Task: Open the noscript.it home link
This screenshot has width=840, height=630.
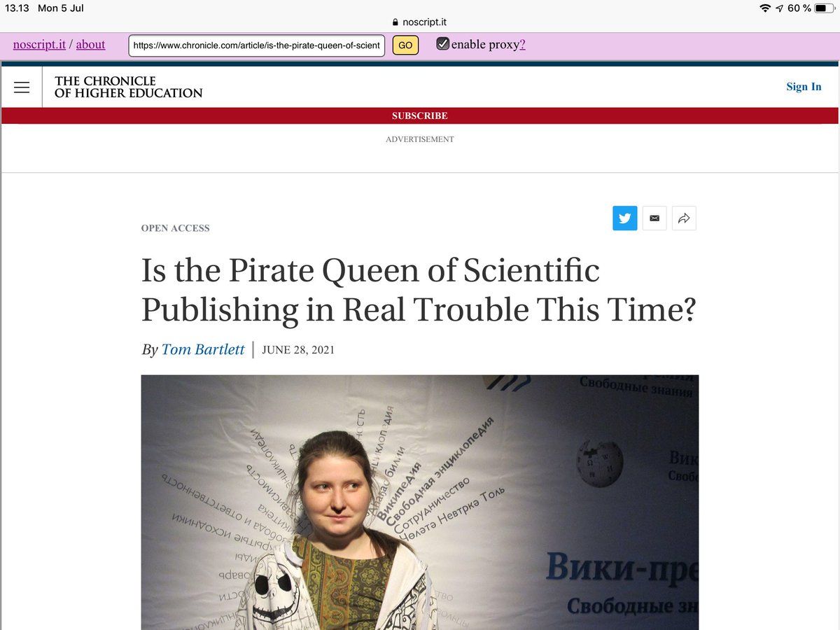Action: click(x=39, y=45)
